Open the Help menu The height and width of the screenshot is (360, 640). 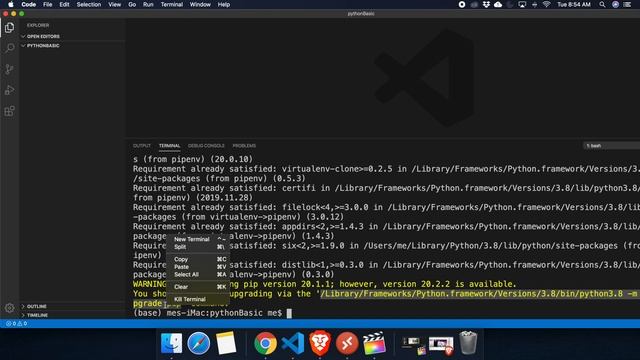pos(224,4)
